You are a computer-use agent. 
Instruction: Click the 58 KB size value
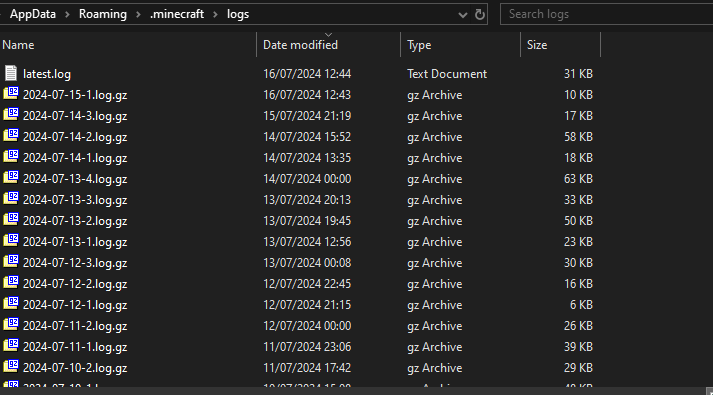click(x=578, y=137)
